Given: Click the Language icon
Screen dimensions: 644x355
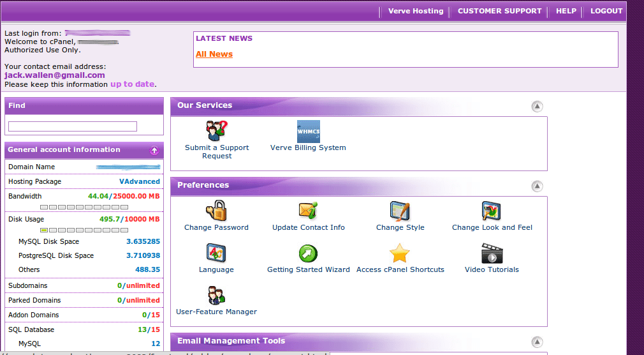Looking at the screenshot, I should click(x=216, y=253).
